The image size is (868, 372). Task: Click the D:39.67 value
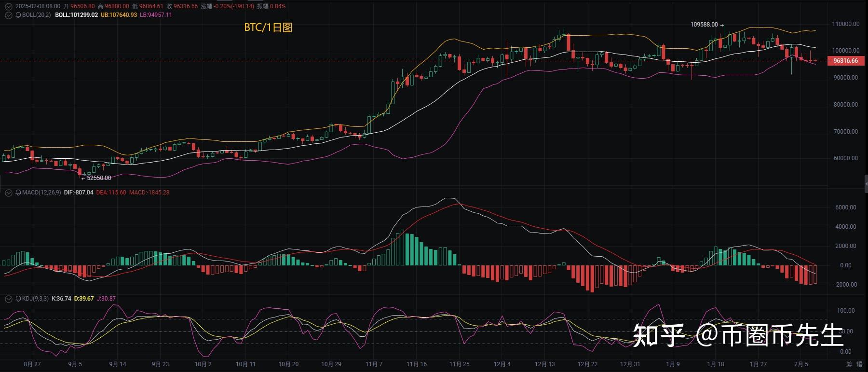click(x=83, y=299)
